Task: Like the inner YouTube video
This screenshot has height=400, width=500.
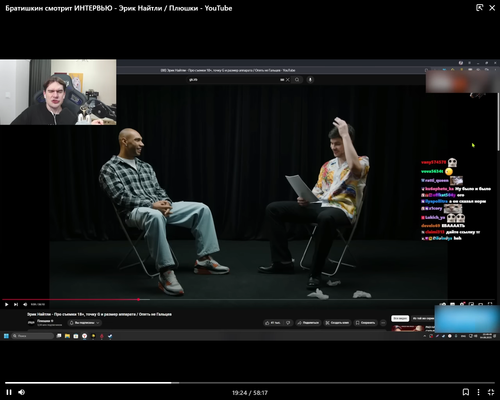Action: point(273,323)
